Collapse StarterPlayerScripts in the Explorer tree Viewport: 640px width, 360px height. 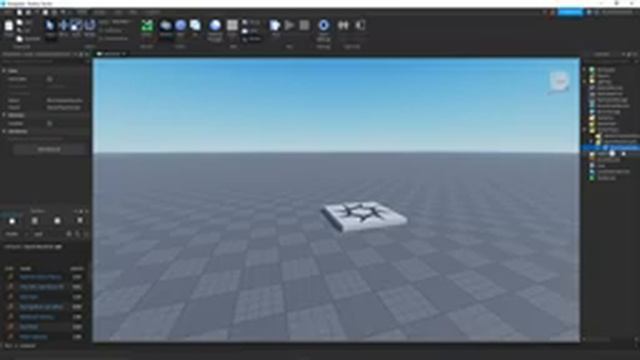click(x=591, y=141)
